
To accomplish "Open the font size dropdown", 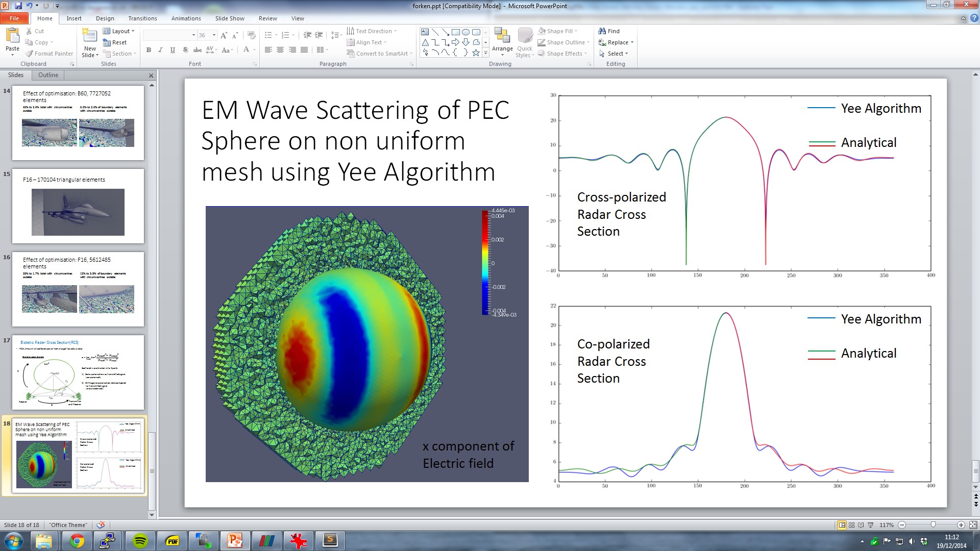I will tap(214, 35).
